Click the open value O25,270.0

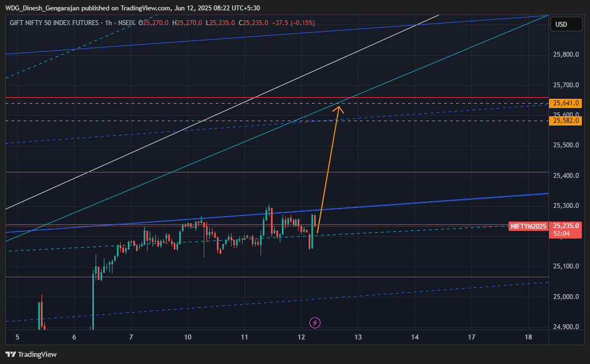click(x=153, y=23)
